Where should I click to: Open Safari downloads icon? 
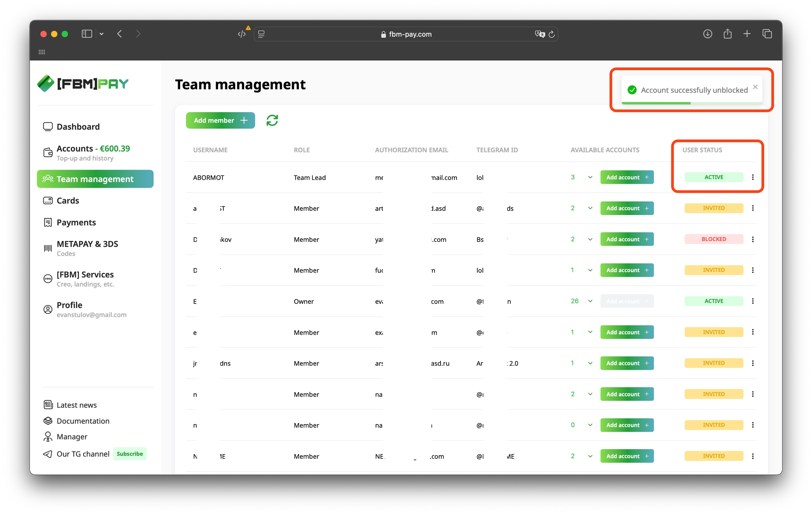pos(707,34)
